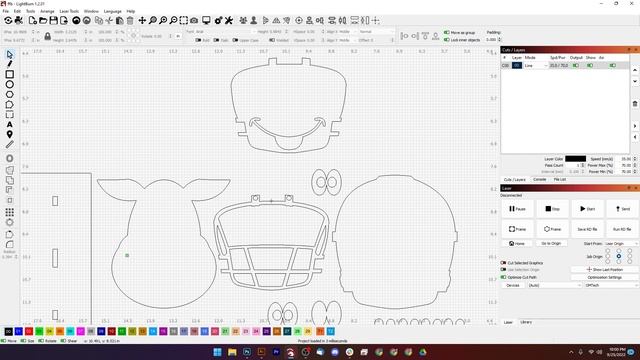Open the Offset Shapes tool

pyautogui.click(x=10, y=158)
